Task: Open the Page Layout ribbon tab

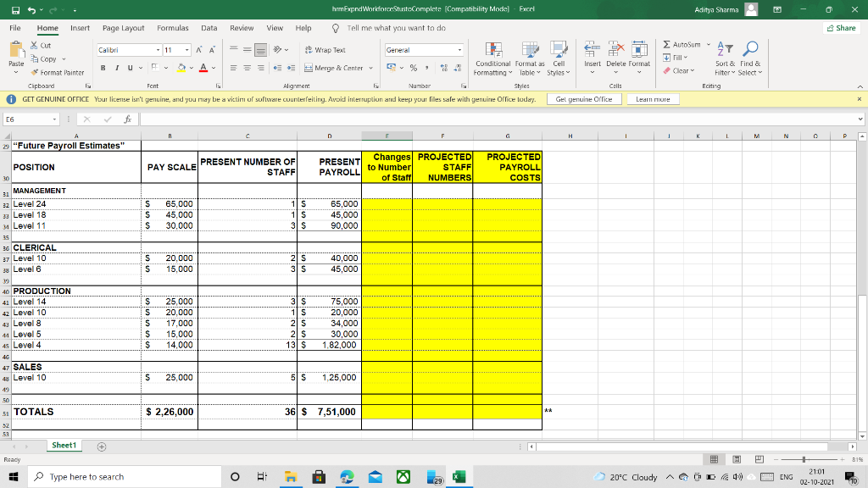Action: pyautogui.click(x=125, y=27)
